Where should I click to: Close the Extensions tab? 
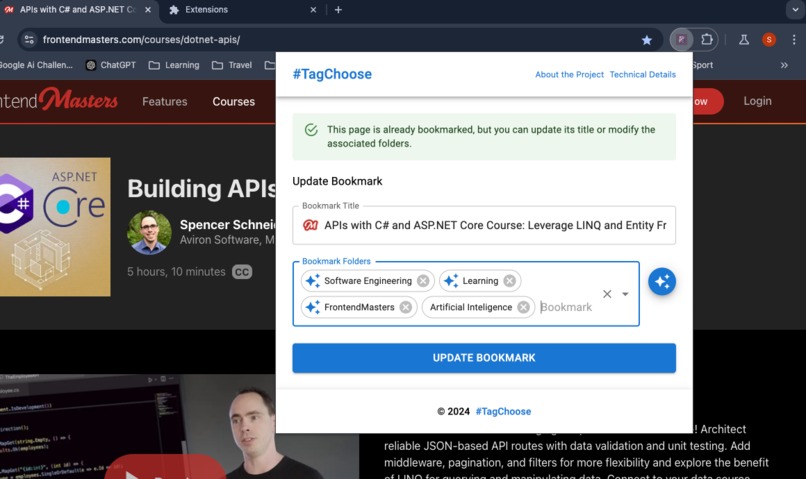tap(313, 10)
